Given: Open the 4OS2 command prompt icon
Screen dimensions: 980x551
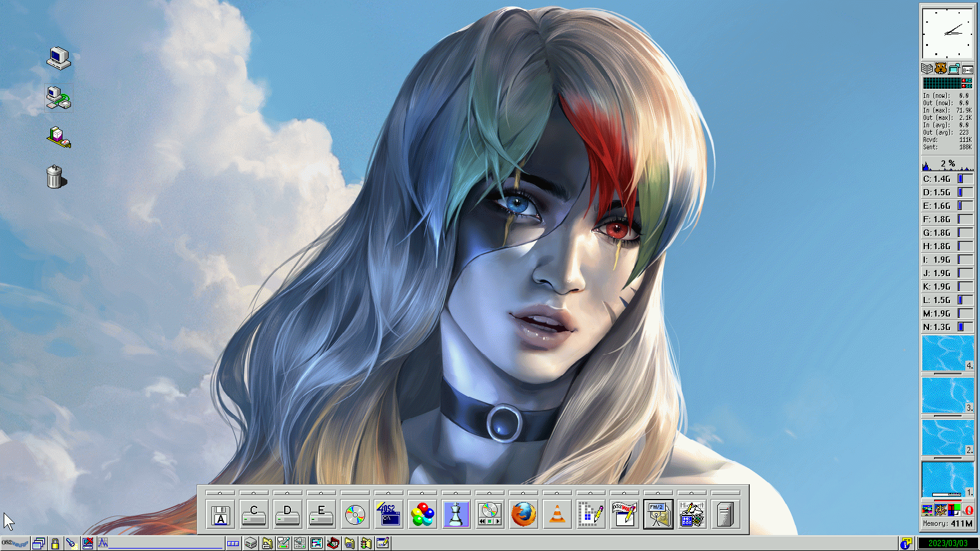Looking at the screenshot, I should [x=388, y=515].
